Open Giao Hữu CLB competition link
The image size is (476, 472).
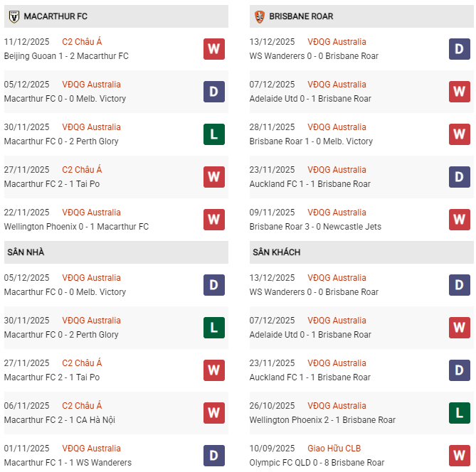(334, 449)
